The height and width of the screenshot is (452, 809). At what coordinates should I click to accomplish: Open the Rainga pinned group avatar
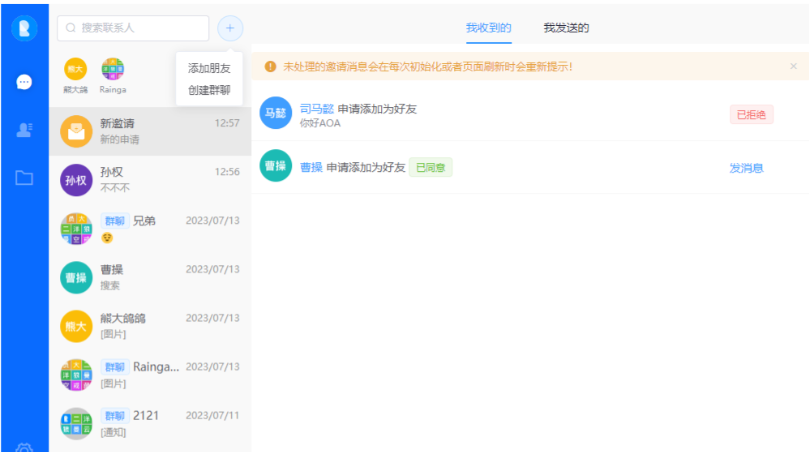[112, 69]
